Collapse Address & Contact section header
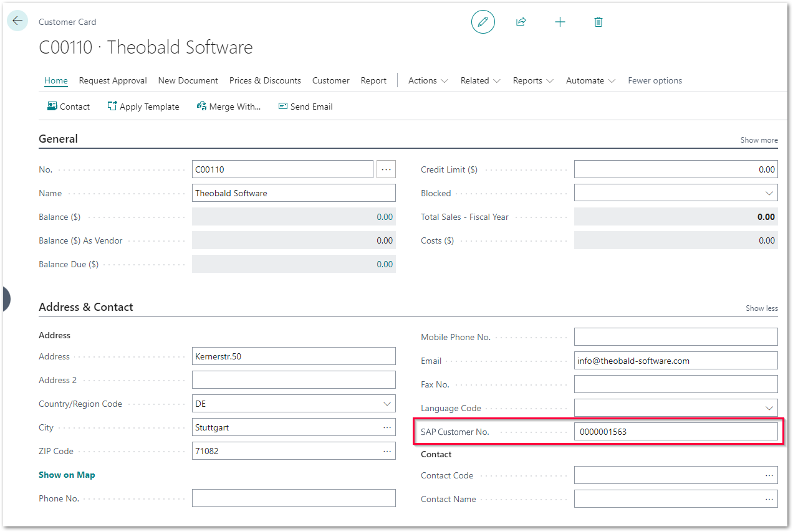 click(86, 307)
